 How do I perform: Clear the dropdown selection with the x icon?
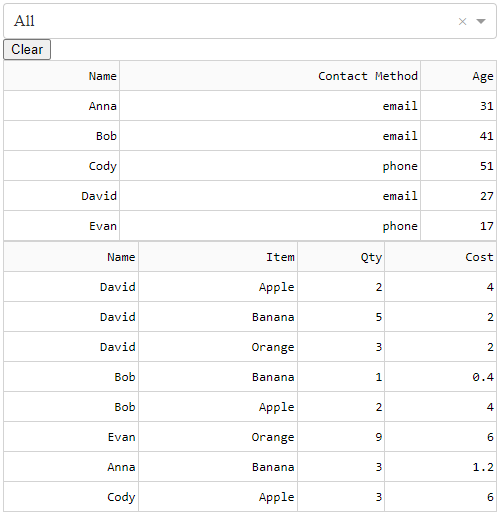pos(462,22)
